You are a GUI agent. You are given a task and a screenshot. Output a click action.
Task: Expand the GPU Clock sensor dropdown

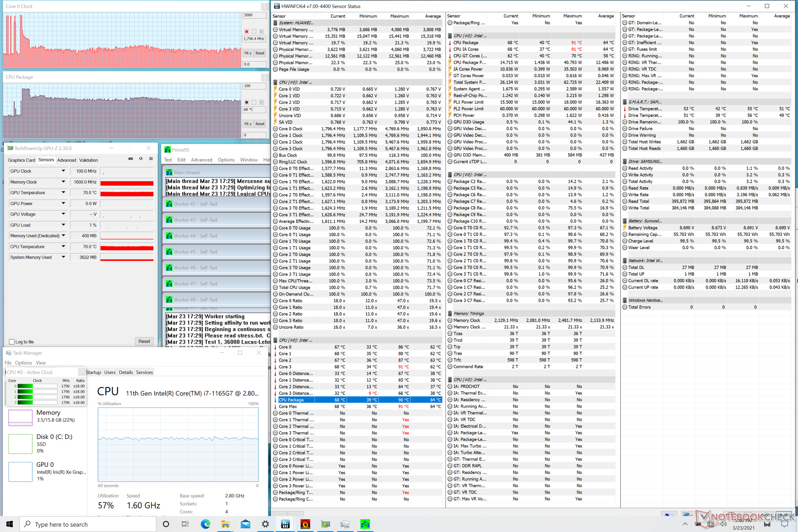[x=63, y=171]
